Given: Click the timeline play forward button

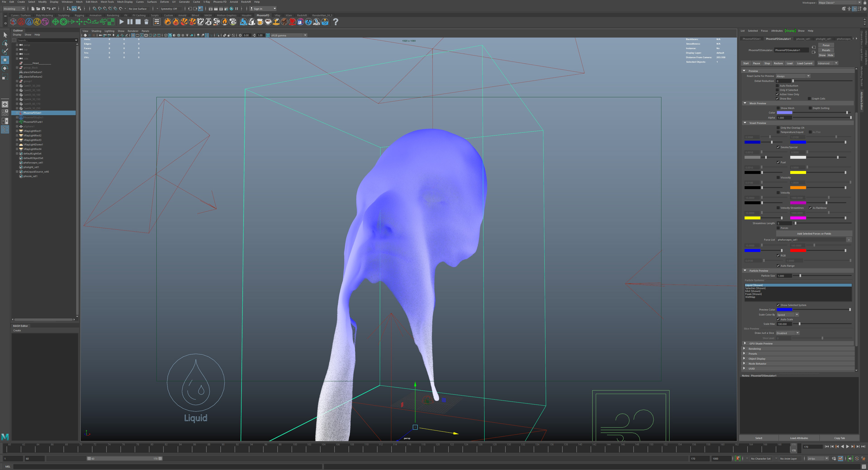Looking at the screenshot, I should coord(847,446).
